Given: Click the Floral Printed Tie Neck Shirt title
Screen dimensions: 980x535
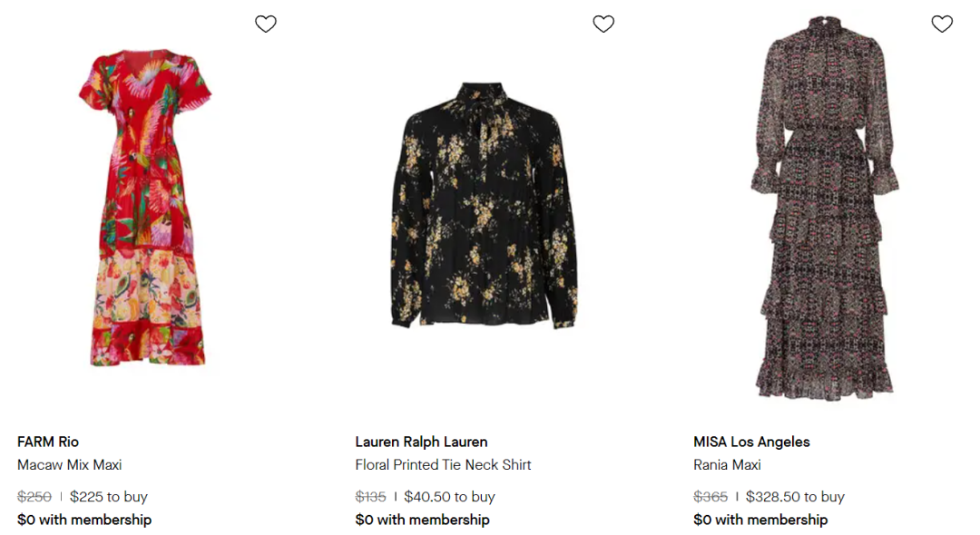Looking at the screenshot, I should click(443, 464).
